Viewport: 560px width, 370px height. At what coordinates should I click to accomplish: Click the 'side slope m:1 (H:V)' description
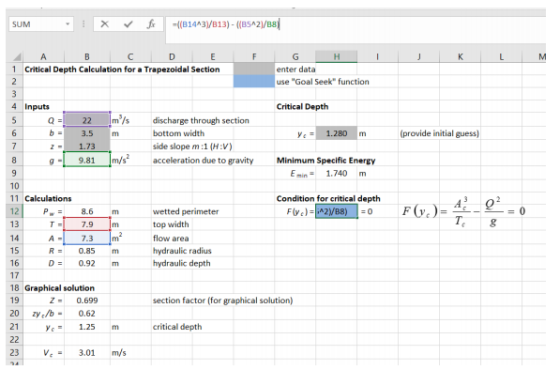coord(192,146)
